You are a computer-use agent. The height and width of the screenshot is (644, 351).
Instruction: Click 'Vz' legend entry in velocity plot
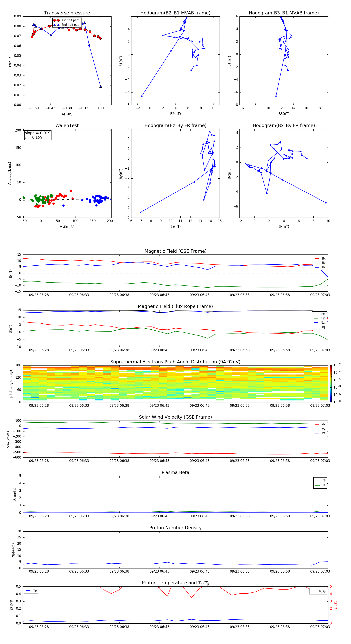pos(320,433)
